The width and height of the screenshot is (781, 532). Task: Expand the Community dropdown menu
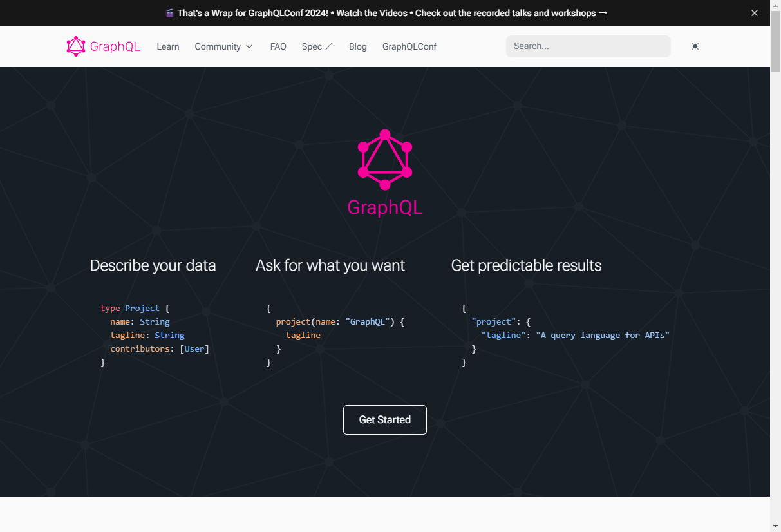(223, 46)
